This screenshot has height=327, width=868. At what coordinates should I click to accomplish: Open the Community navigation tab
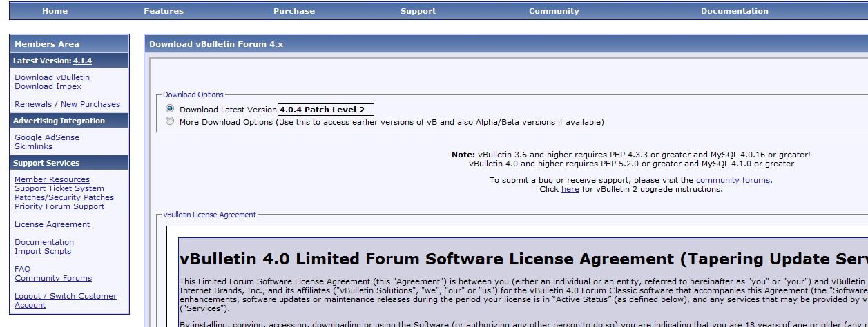point(554,11)
